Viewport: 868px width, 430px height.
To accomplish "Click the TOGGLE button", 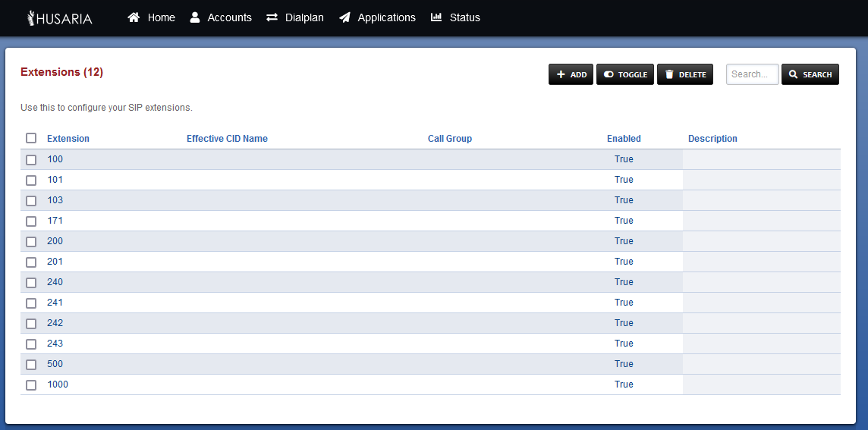I will 625,74.
